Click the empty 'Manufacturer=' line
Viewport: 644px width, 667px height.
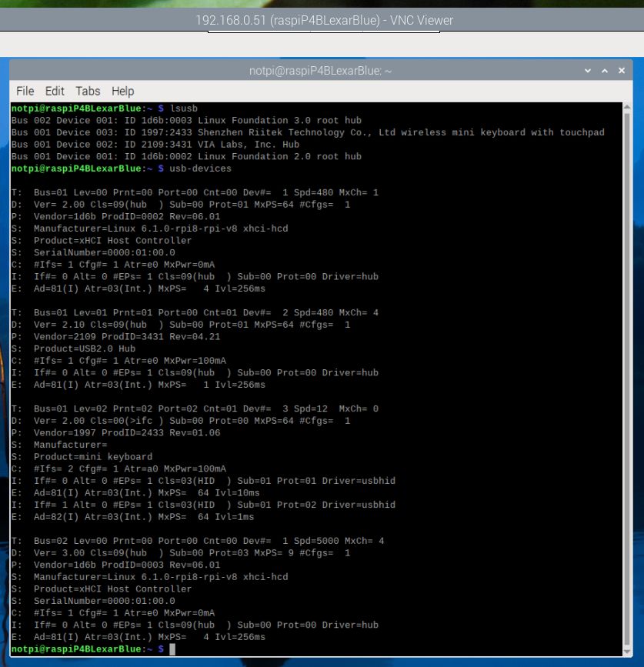point(59,445)
